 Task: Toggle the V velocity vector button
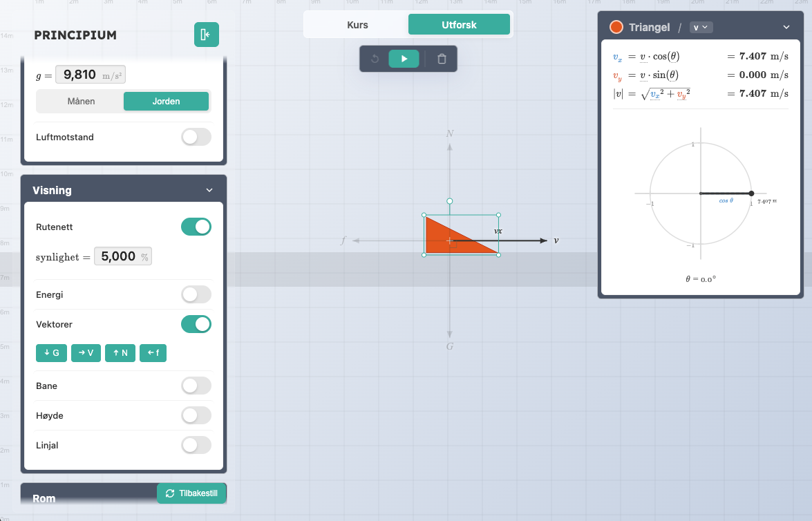pos(86,353)
